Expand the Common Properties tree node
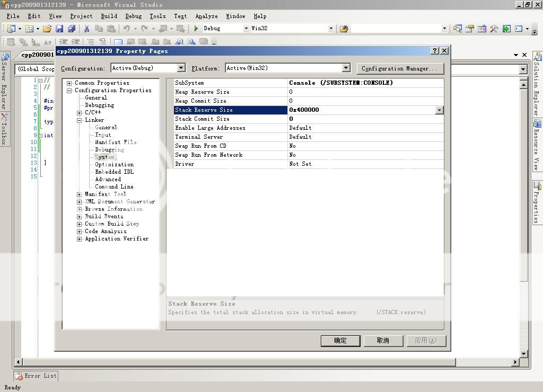Viewport: 543px width, 392px height. pyautogui.click(x=69, y=83)
